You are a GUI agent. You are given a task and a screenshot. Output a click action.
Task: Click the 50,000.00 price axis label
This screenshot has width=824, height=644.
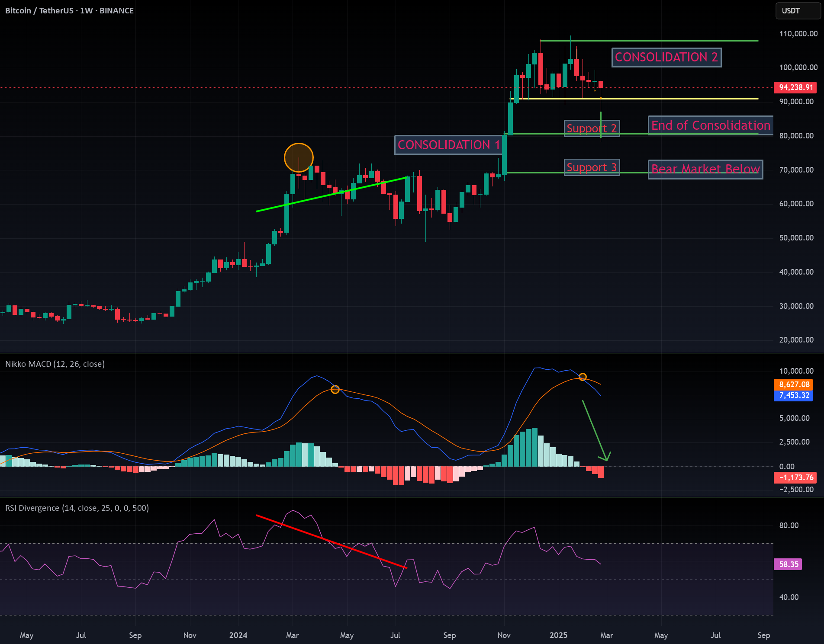796,238
